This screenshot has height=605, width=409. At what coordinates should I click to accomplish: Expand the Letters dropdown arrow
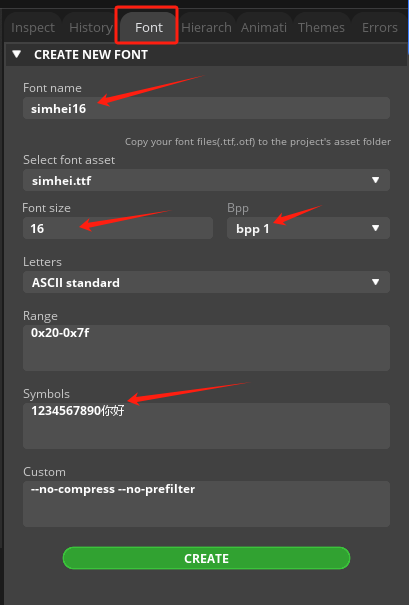(375, 282)
